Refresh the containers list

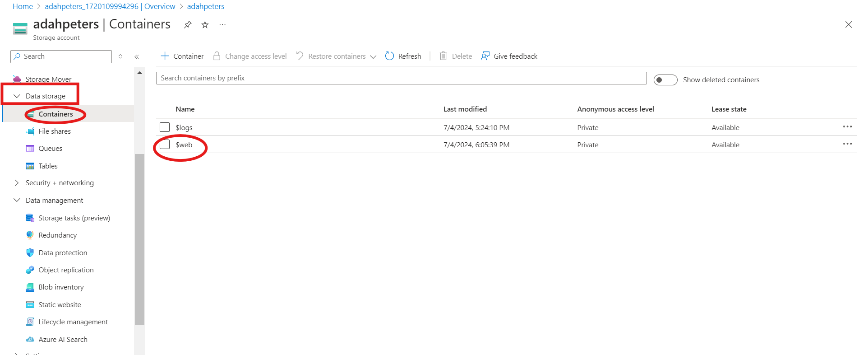point(403,56)
